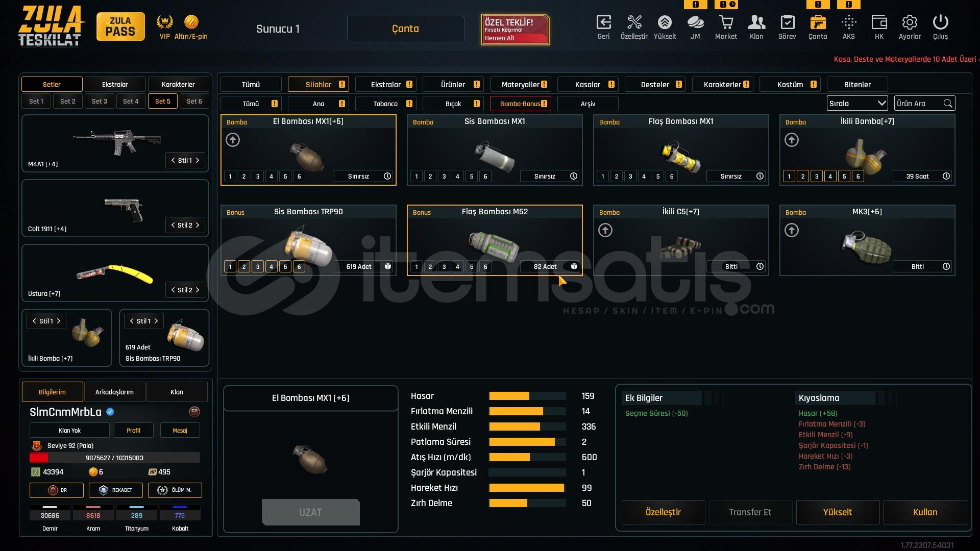Screen dimensions: 980x551
Task: Select the MK3[+6] grenade thumbnail
Action: click(x=867, y=246)
